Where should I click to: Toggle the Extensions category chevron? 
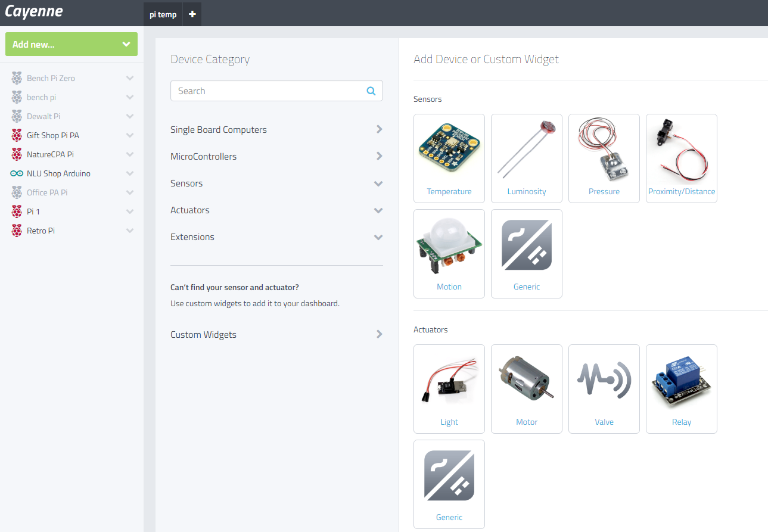(x=378, y=237)
